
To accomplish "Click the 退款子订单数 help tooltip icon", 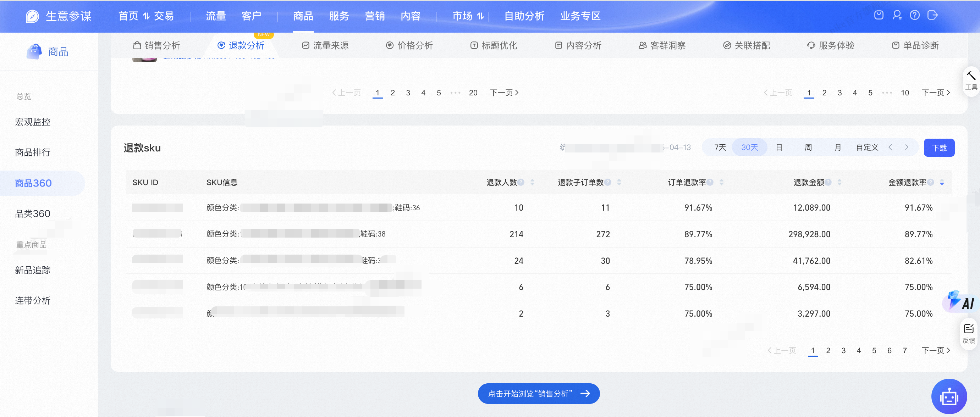I will 608,182.
